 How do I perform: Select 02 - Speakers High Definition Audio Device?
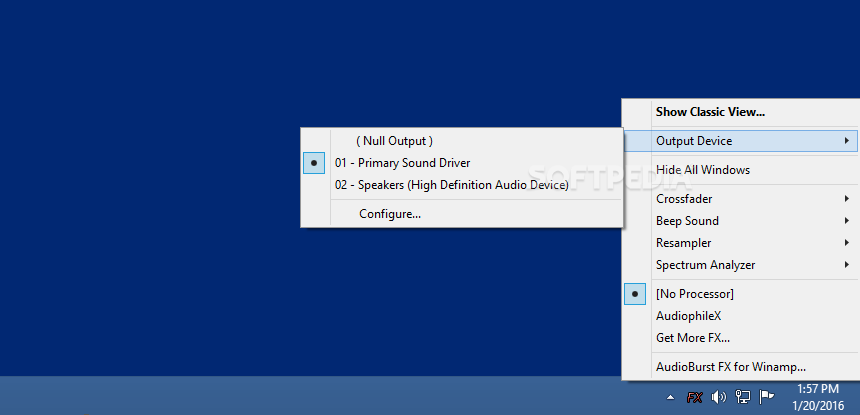(462, 185)
